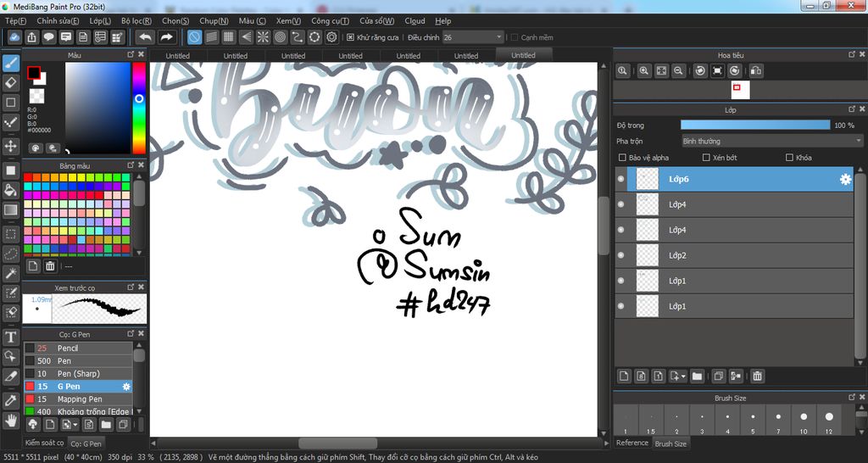Adjust the Độ trong opacity slider
This screenshot has width=868, height=463.
755,126
